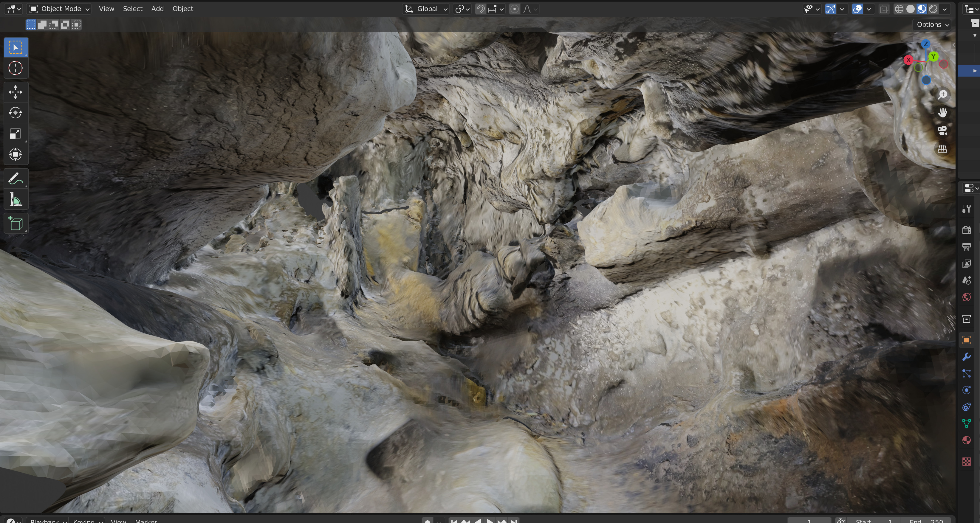This screenshot has height=523, width=980.
Task: Open the Add menu
Action: (x=157, y=9)
